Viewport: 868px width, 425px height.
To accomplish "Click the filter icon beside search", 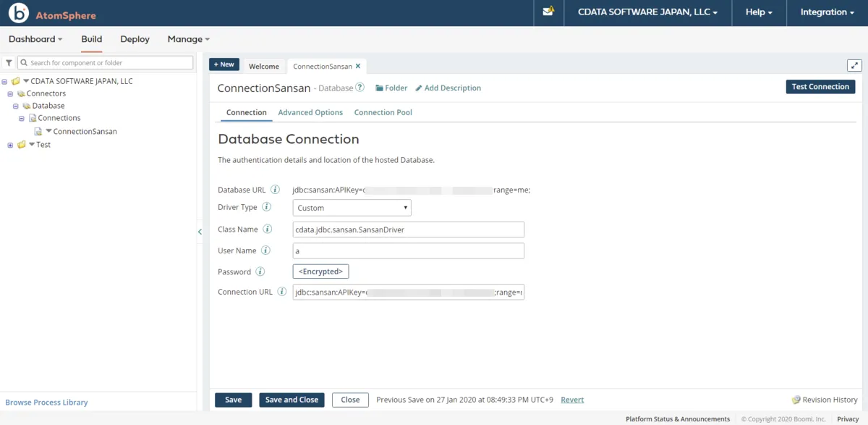I will tap(9, 63).
